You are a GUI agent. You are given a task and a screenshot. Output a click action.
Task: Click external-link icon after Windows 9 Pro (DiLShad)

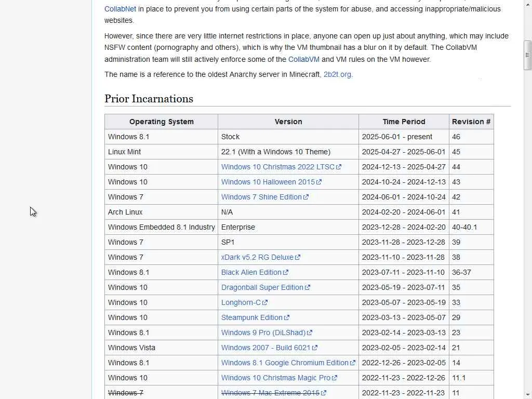point(310,333)
